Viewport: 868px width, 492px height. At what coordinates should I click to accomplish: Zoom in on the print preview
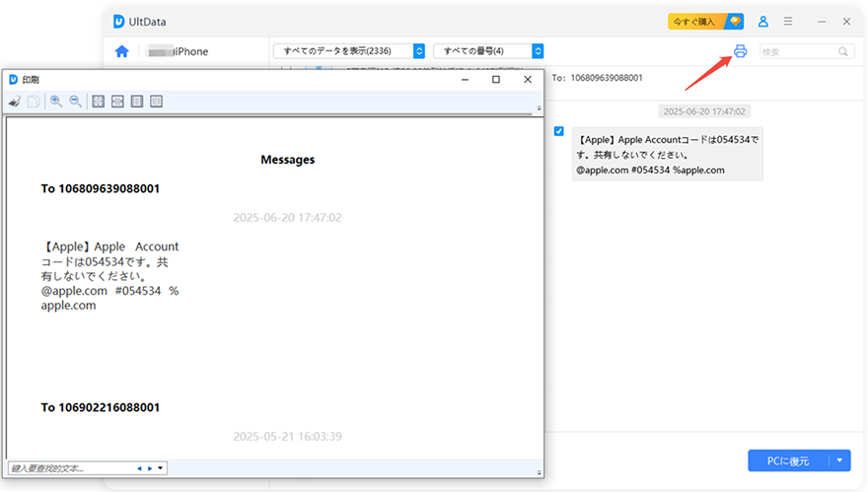click(x=56, y=102)
